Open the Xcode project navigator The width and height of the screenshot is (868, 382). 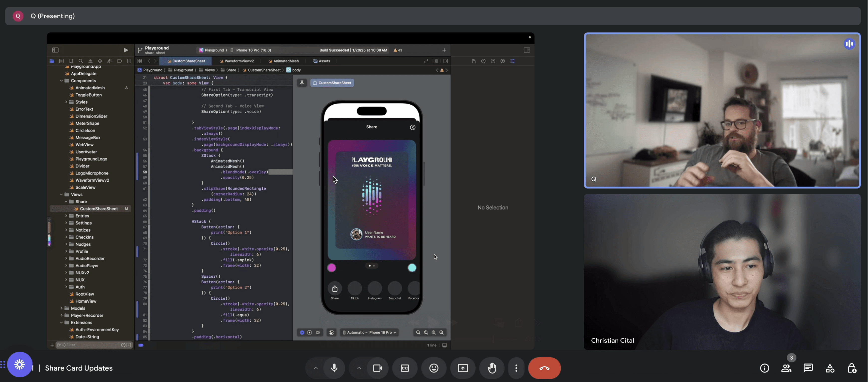[x=52, y=61]
